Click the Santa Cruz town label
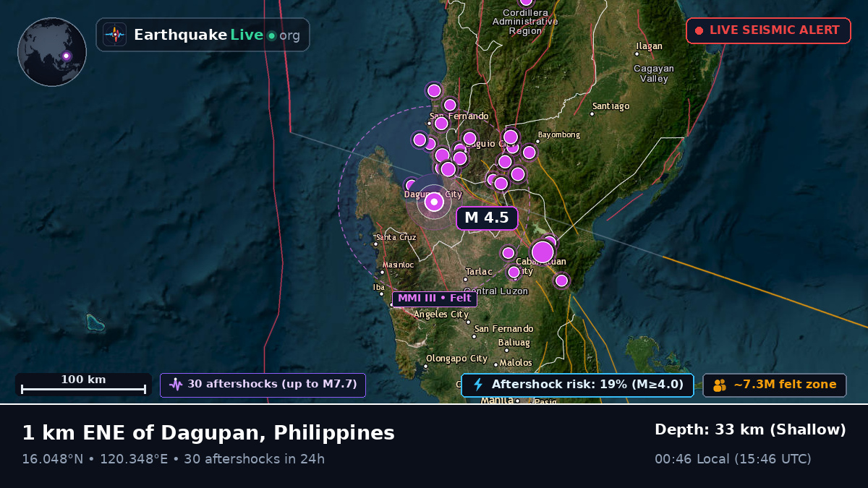The image size is (868, 488). coord(396,237)
